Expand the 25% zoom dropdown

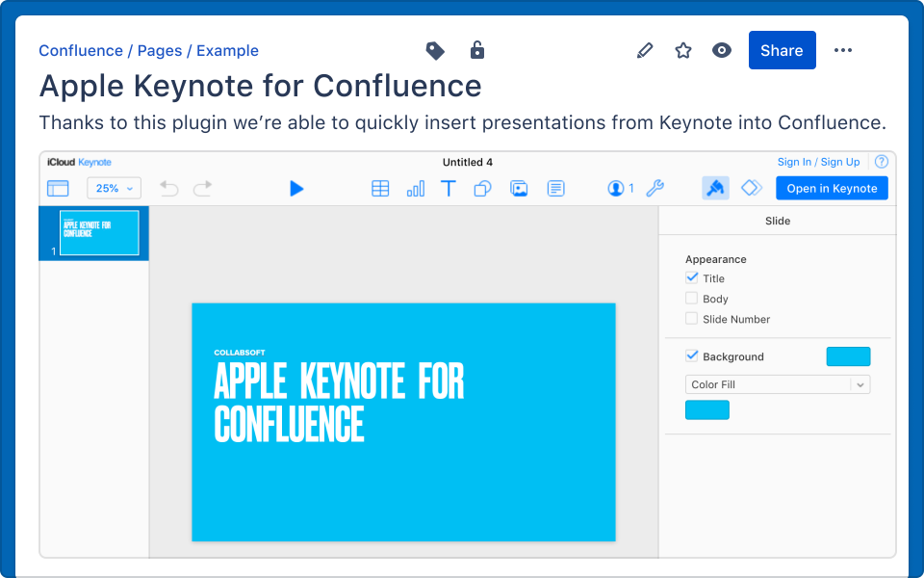tap(115, 189)
